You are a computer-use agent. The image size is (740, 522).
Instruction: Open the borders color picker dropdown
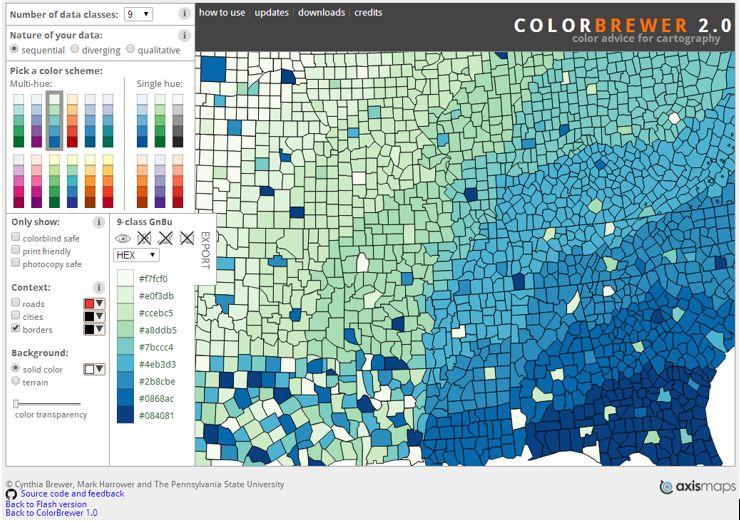click(94, 329)
